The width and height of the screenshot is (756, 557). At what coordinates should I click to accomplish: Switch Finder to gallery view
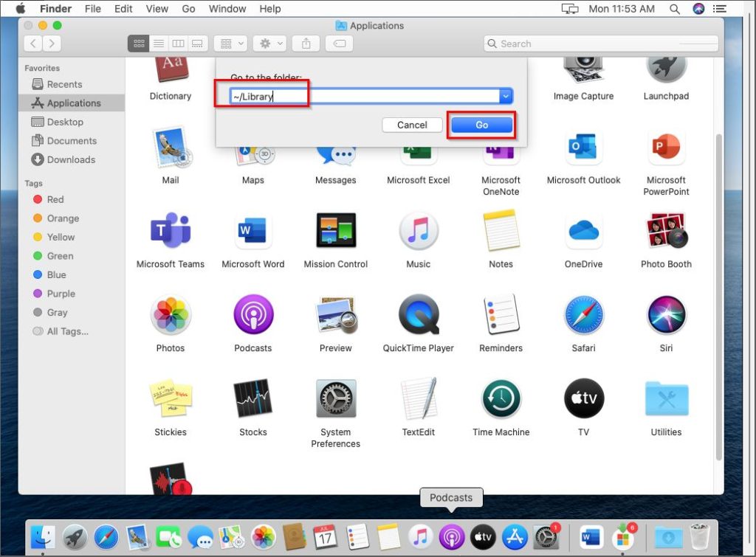click(197, 44)
